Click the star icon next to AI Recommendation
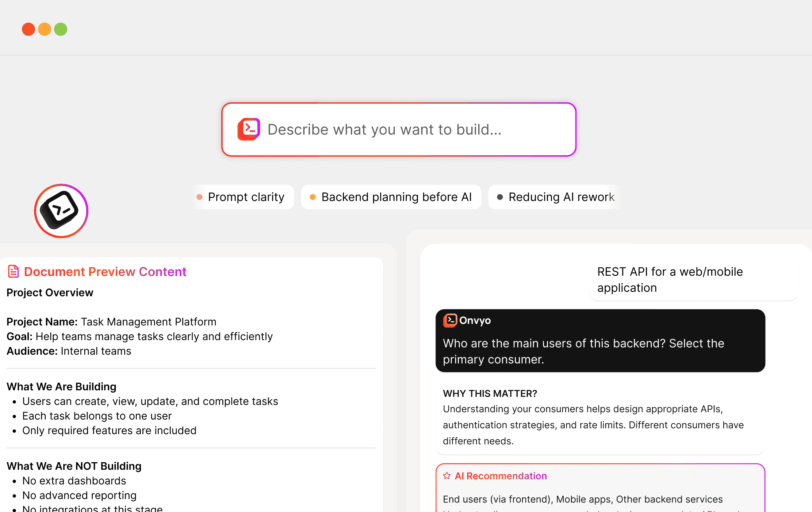The image size is (812, 512). click(447, 476)
